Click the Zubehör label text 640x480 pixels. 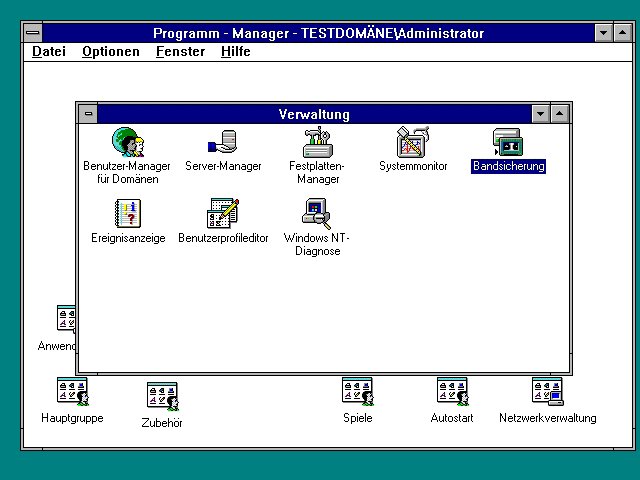162,423
